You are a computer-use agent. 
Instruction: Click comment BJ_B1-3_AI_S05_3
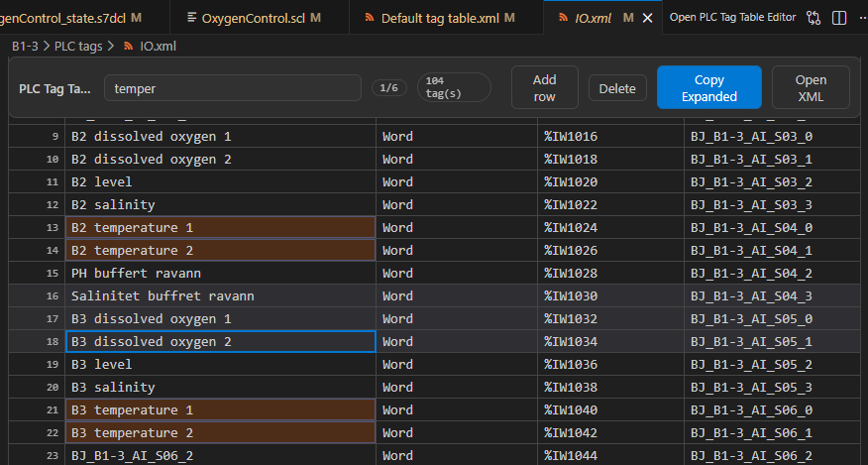(751, 387)
